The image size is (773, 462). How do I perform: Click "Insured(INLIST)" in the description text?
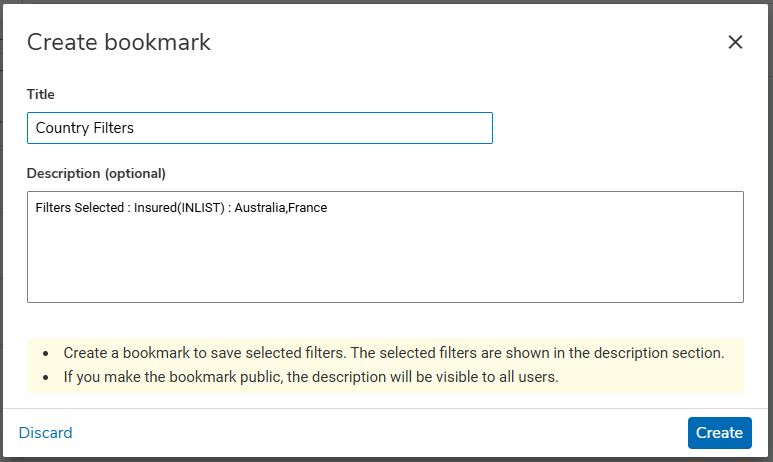tap(174, 208)
